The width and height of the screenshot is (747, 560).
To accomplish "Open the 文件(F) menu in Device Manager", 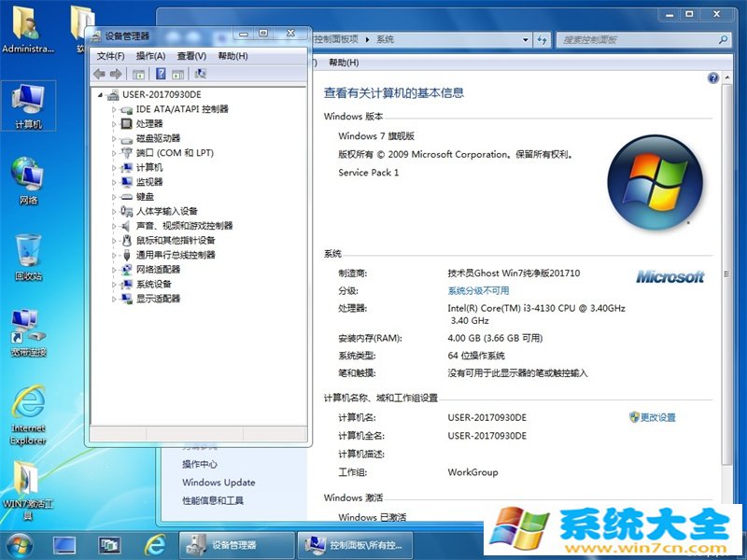I will (x=108, y=54).
